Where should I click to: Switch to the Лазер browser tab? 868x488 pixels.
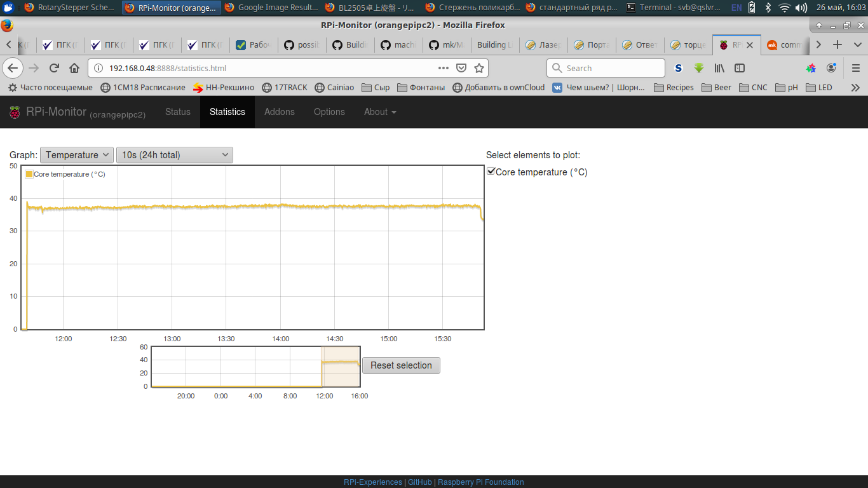[543, 45]
